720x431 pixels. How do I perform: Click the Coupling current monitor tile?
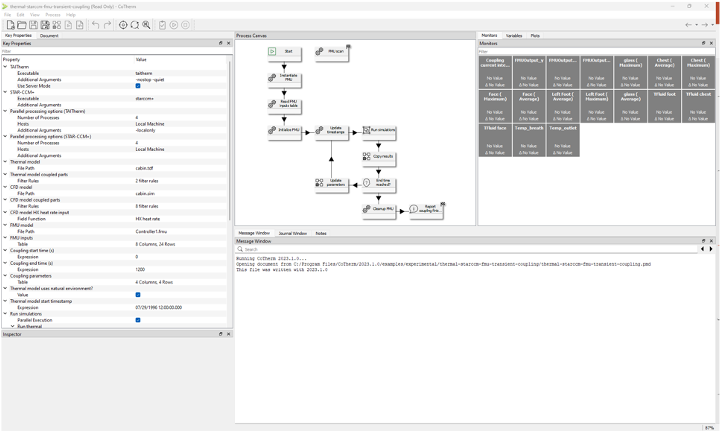(x=495, y=72)
